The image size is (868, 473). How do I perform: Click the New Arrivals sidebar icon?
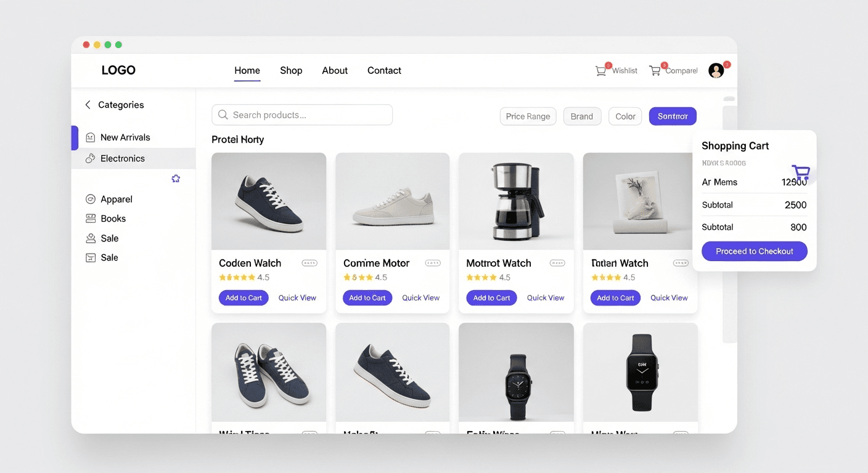(91, 137)
